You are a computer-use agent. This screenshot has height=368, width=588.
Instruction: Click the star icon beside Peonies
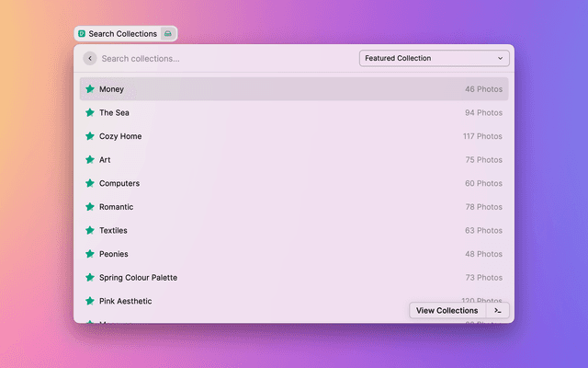click(x=90, y=254)
